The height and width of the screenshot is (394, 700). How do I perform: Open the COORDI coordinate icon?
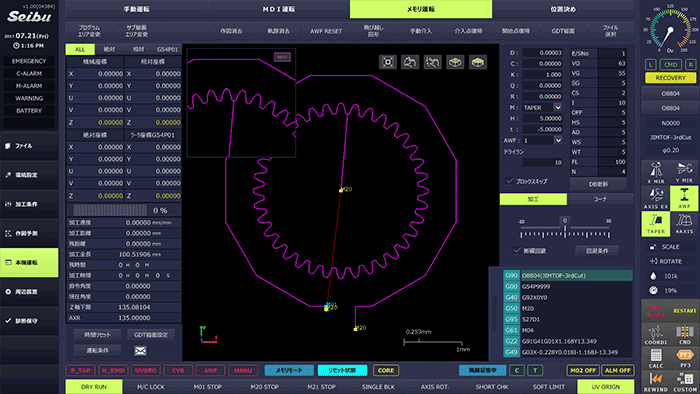click(x=655, y=334)
